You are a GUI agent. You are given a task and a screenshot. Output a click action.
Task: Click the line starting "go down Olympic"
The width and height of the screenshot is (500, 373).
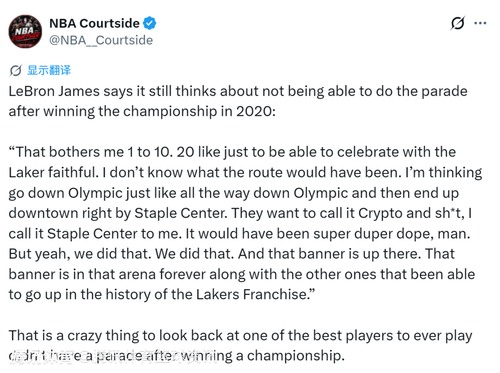(x=234, y=193)
